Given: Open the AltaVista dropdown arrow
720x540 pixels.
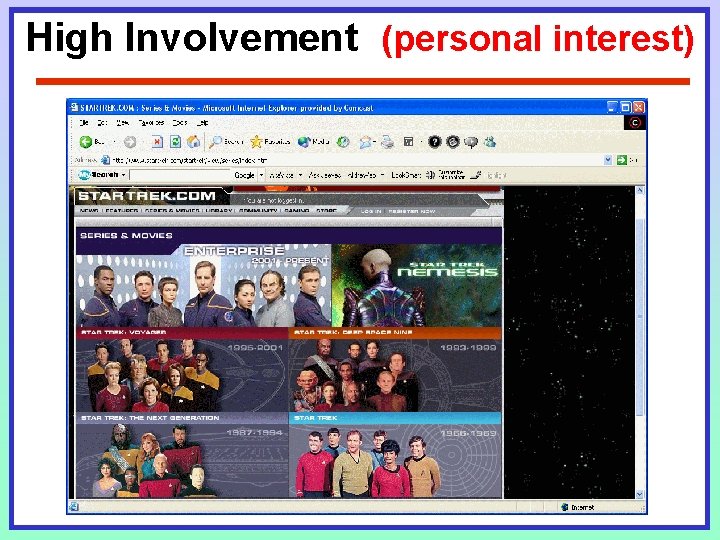Looking at the screenshot, I should (300, 175).
